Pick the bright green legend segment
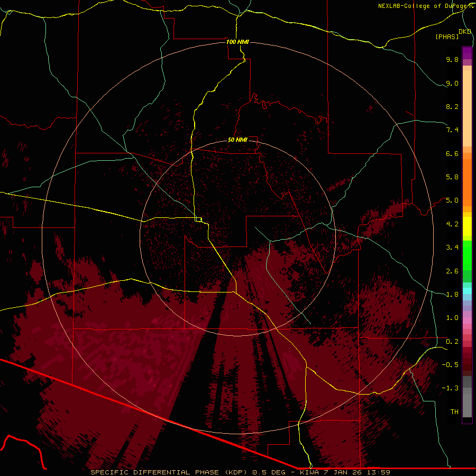 click(x=467, y=255)
